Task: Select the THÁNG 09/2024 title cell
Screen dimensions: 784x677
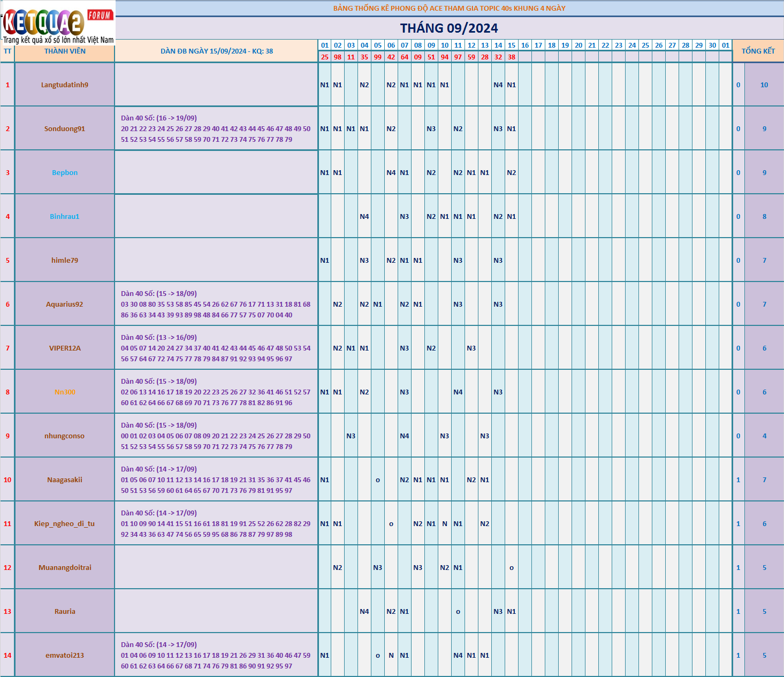Action: point(449,28)
